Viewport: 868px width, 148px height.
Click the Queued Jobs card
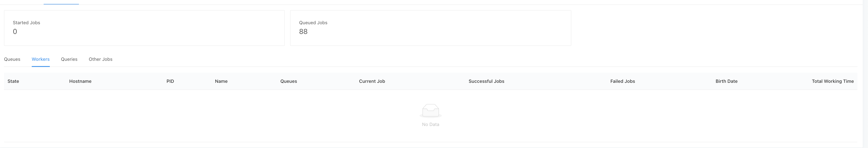pyautogui.click(x=430, y=28)
